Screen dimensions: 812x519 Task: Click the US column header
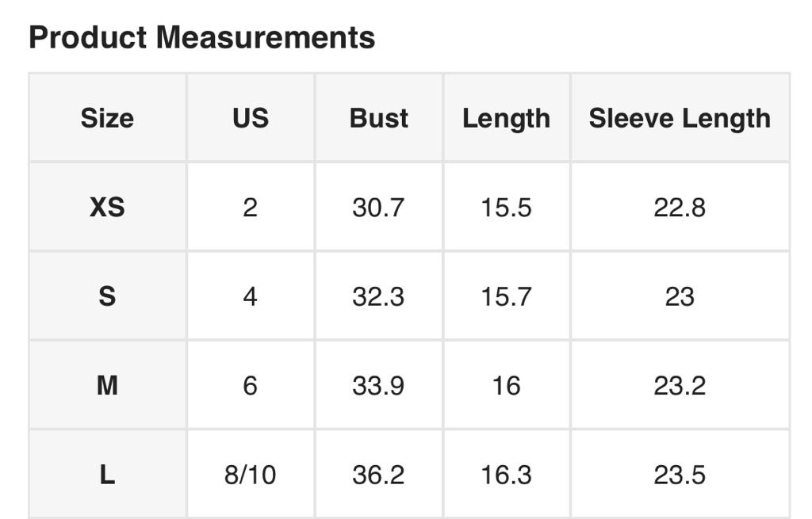coord(251,118)
